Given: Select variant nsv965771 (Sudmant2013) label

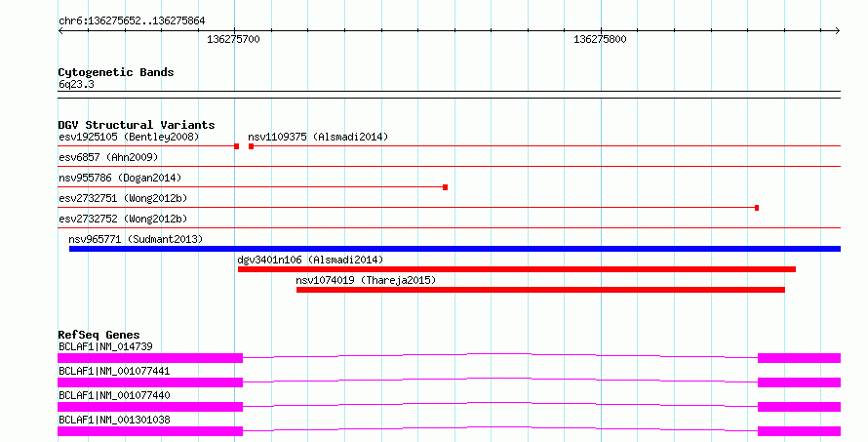Looking at the screenshot, I should point(136,239).
